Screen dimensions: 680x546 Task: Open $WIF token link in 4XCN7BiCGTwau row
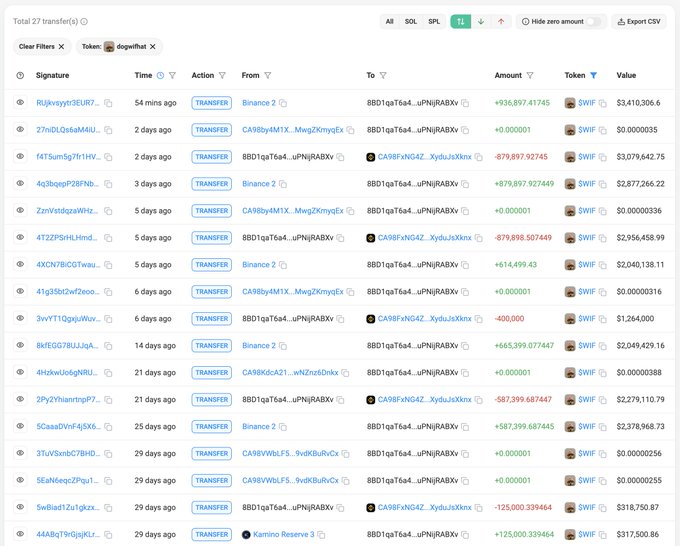587,265
